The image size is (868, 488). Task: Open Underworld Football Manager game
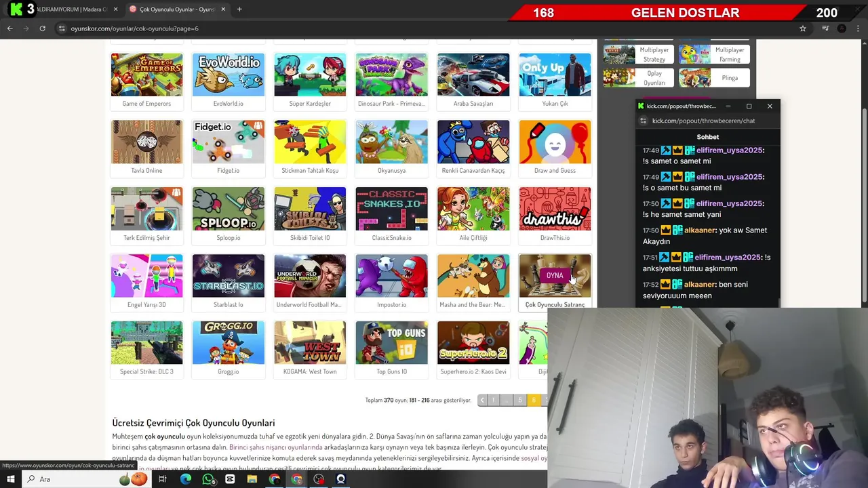[310, 276]
